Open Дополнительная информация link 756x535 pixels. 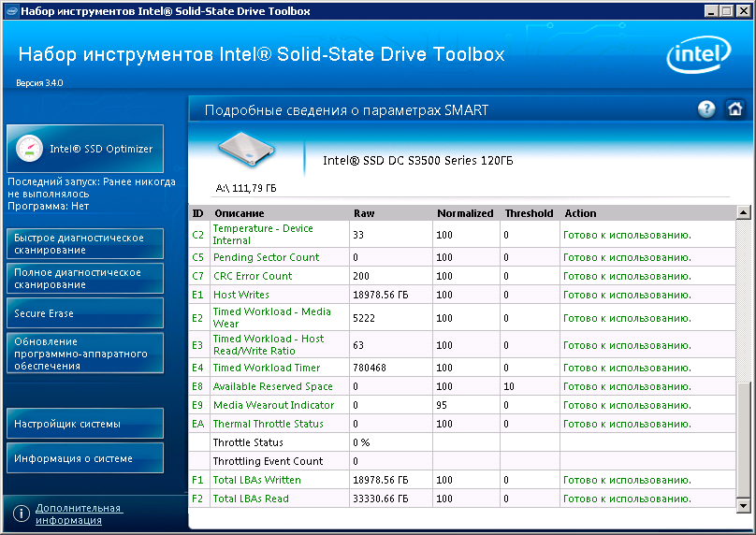point(80,513)
